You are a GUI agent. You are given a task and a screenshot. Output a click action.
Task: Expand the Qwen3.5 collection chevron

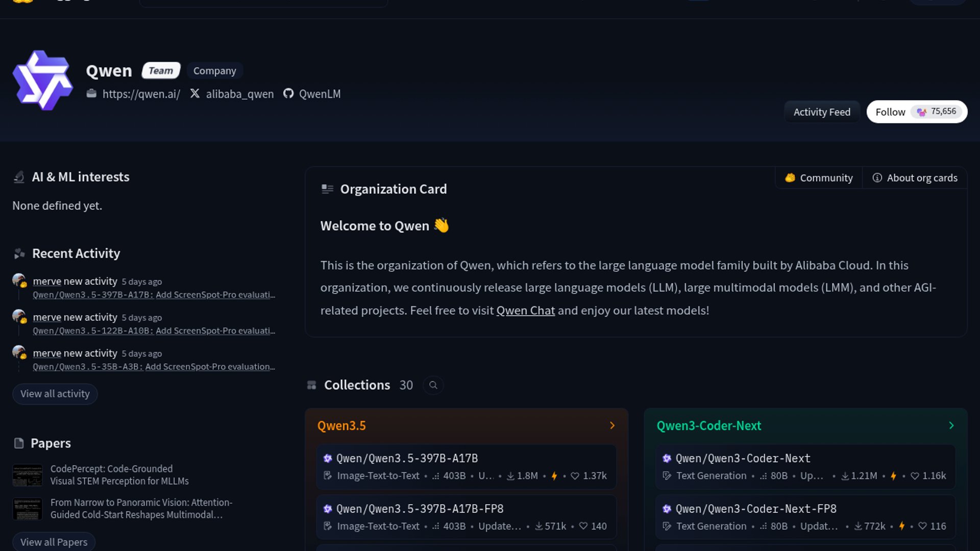[612, 425]
